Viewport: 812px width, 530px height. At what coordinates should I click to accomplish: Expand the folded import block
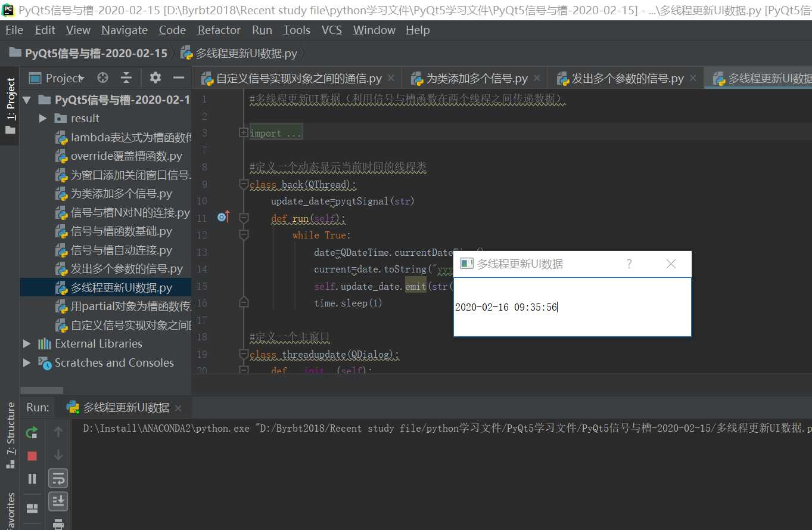click(x=243, y=132)
